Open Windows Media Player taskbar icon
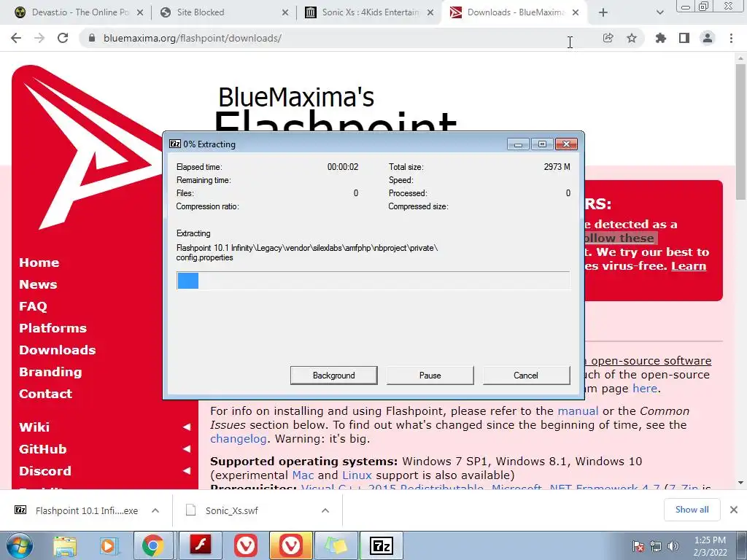 click(109, 545)
